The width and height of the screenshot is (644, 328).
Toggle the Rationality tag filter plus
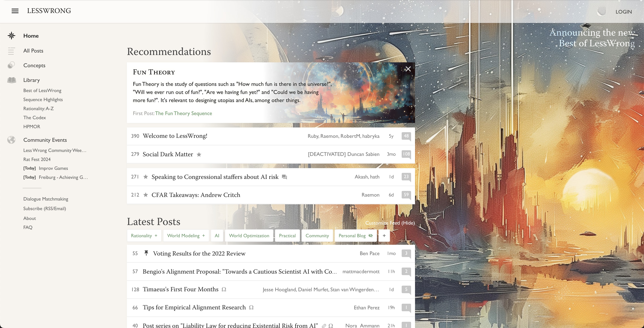156,236
